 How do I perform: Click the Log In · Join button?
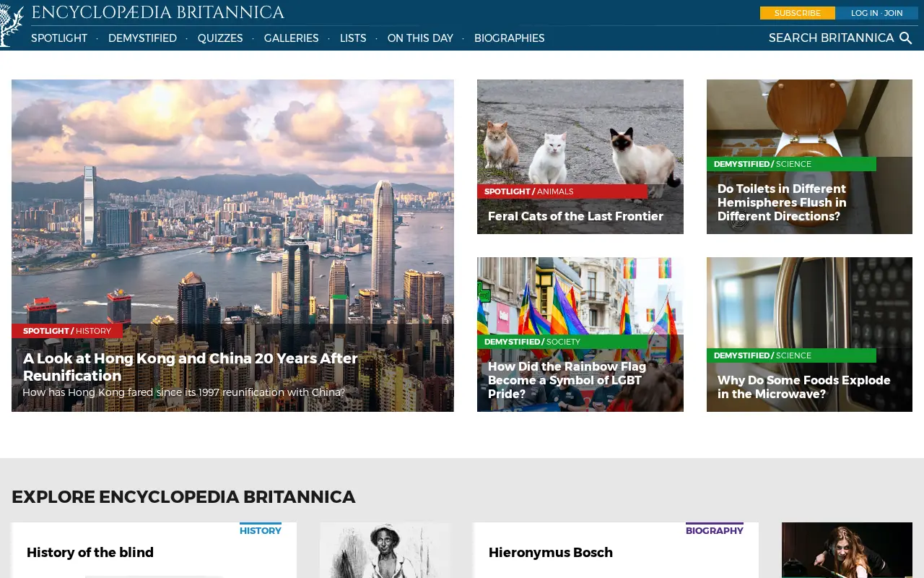coord(876,13)
